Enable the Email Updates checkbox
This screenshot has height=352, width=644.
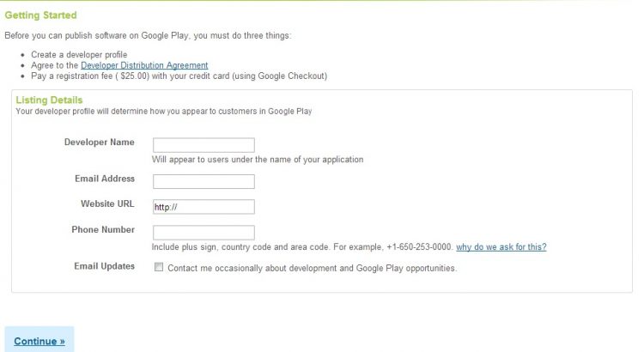(158, 267)
